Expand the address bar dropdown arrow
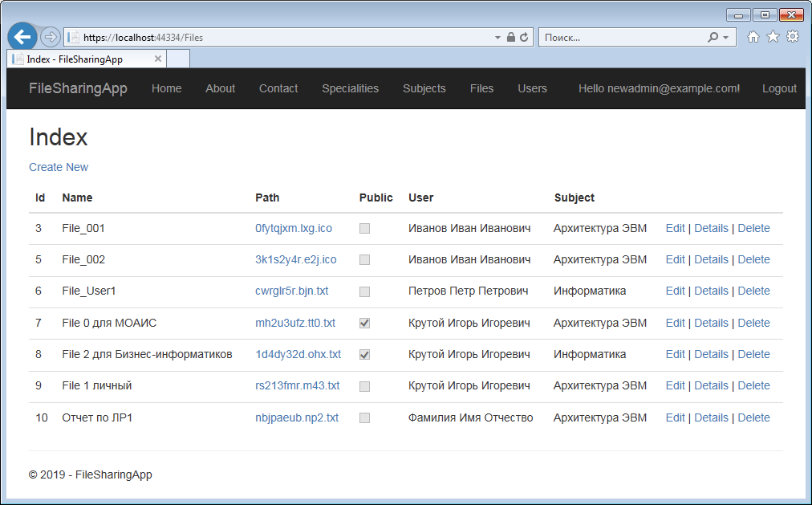The height and width of the screenshot is (505, 812). (497, 36)
